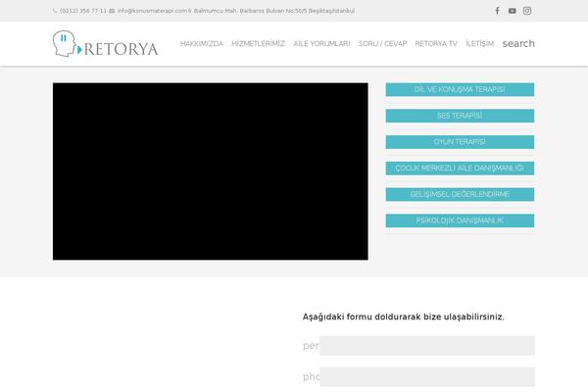Open Soru / Cevap menu item

pos(382,43)
